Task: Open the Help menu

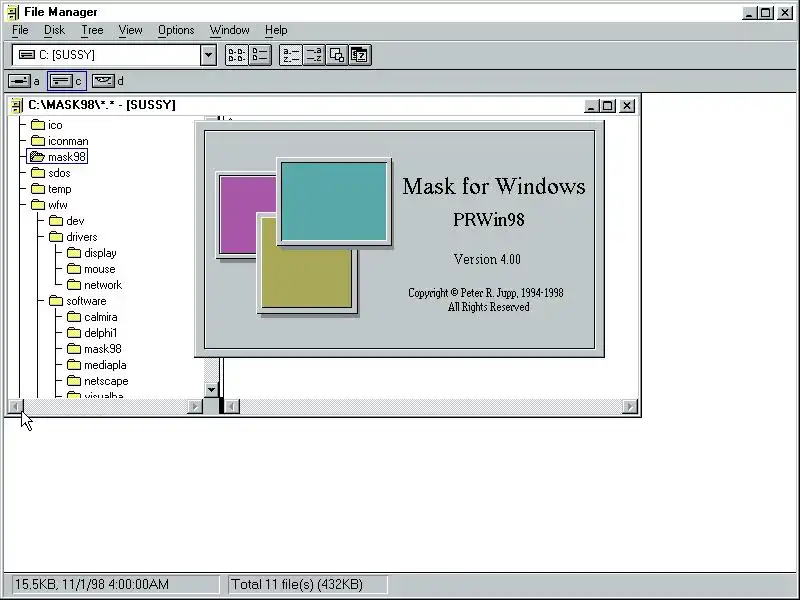Action: point(276,30)
